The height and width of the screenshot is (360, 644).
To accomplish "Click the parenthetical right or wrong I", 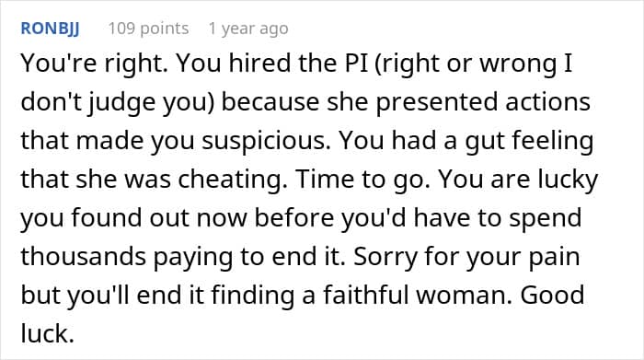I will [474, 65].
